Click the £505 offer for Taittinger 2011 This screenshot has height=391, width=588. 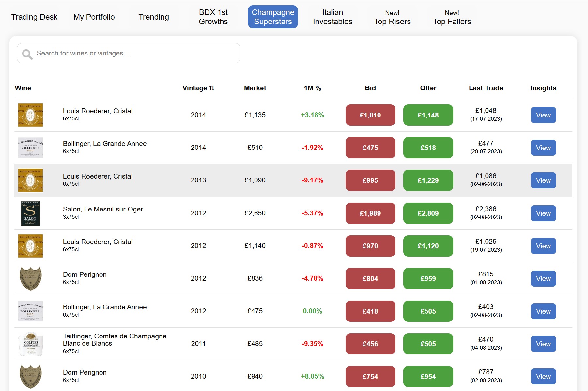[x=428, y=344]
